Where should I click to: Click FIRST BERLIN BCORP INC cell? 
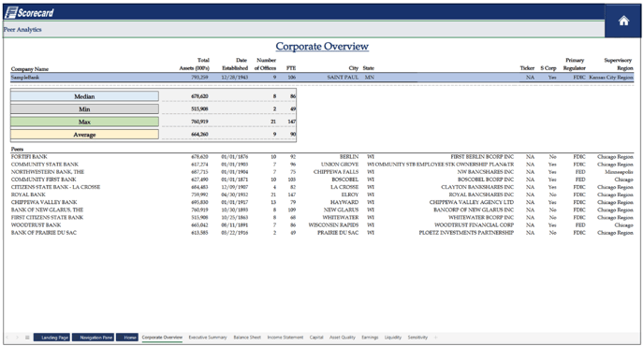(482, 157)
